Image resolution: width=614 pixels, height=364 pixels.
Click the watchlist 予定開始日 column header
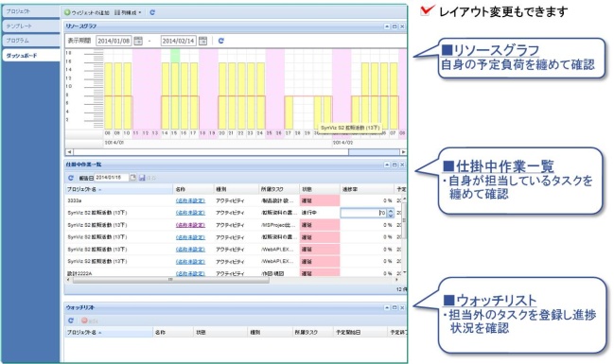(x=360, y=332)
